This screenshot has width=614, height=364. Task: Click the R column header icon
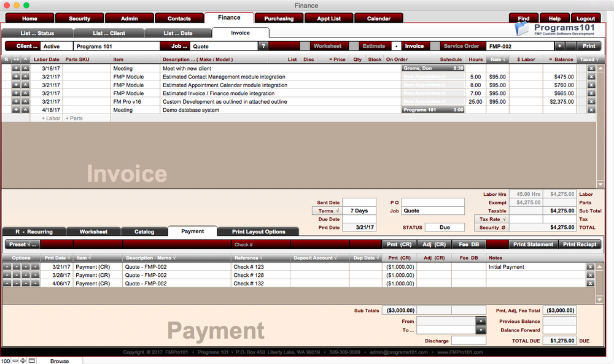pyautogui.click(x=6, y=60)
